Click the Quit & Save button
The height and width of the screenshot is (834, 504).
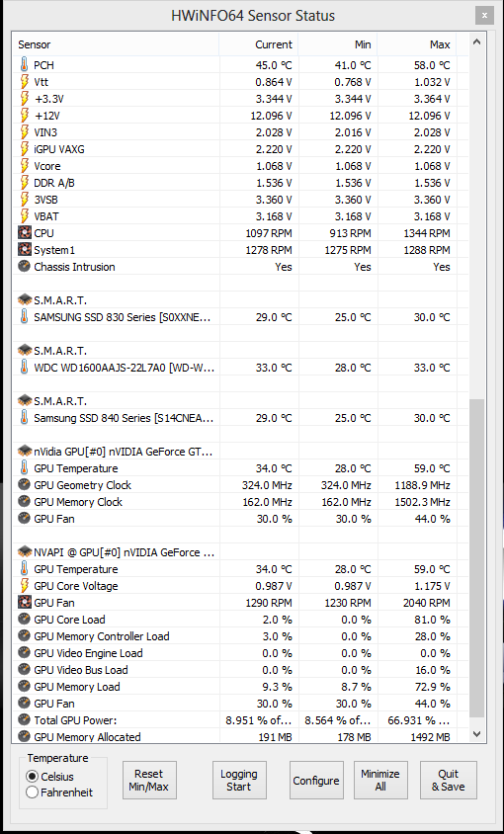click(x=448, y=781)
